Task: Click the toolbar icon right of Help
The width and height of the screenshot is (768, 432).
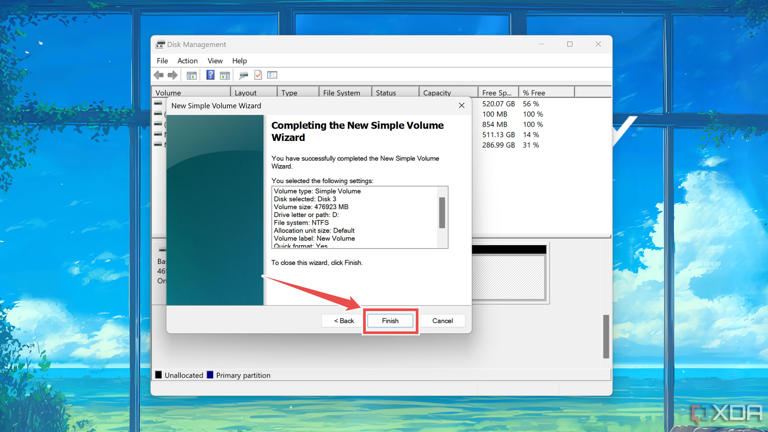Action: 225,75
